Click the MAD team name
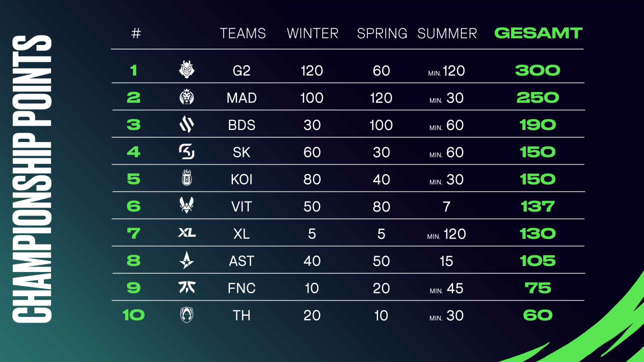The height and width of the screenshot is (362, 644). (x=242, y=98)
